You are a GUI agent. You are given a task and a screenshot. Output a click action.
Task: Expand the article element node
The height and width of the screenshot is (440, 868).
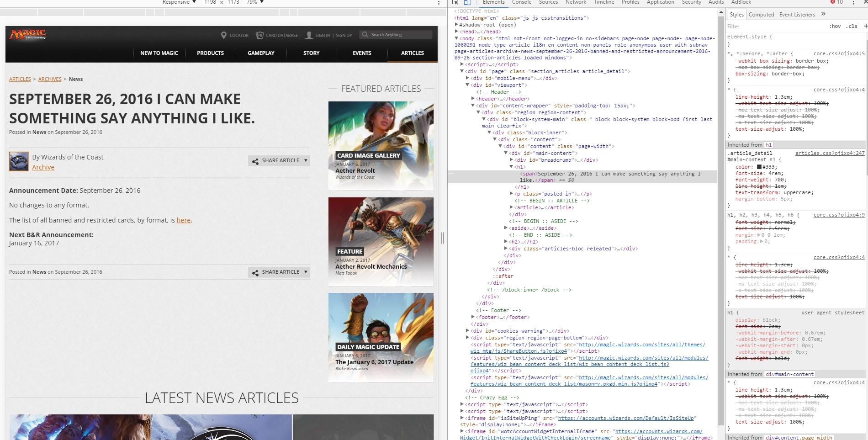511,207
